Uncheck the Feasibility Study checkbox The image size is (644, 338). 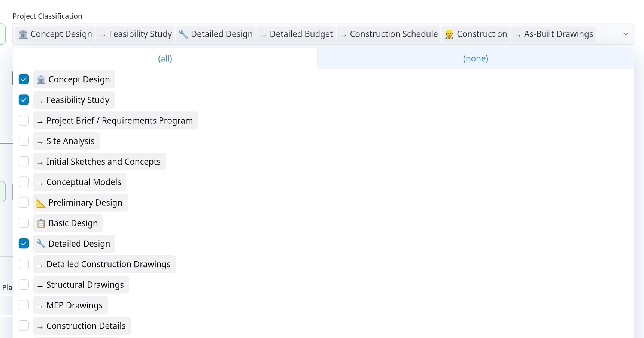tap(24, 100)
